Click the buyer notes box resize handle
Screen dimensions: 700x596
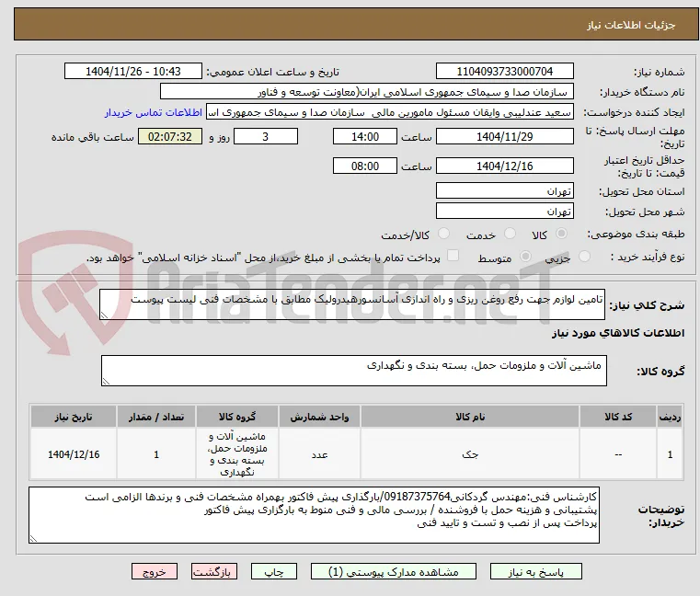[x=33, y=539]
